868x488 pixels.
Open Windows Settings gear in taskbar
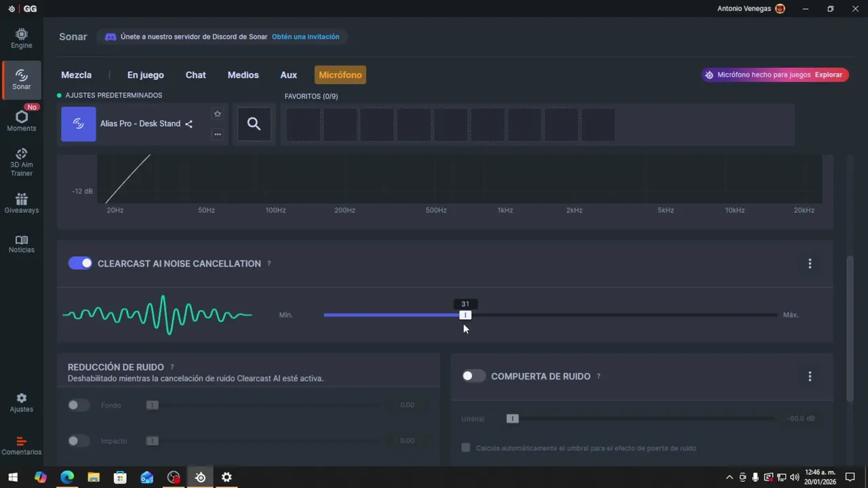226,477
